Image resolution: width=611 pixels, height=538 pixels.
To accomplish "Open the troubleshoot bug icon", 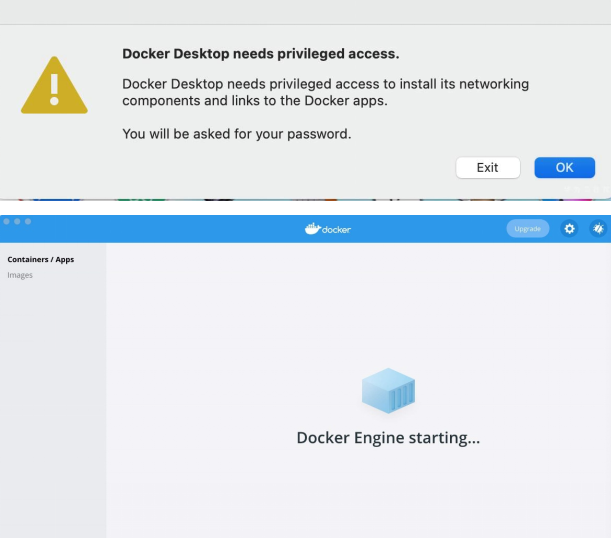I will (x=598, y=229).
